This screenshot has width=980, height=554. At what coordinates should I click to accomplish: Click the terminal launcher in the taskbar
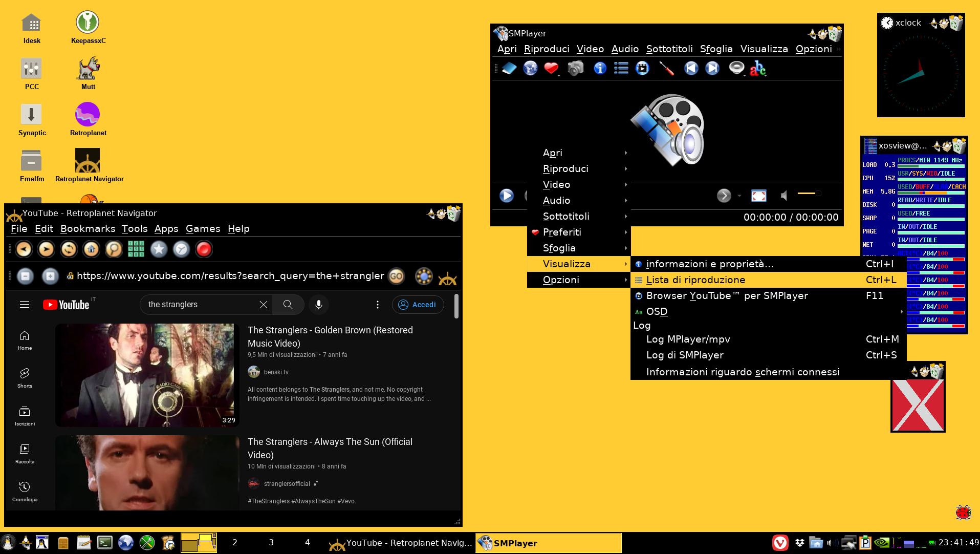[105, 543]
